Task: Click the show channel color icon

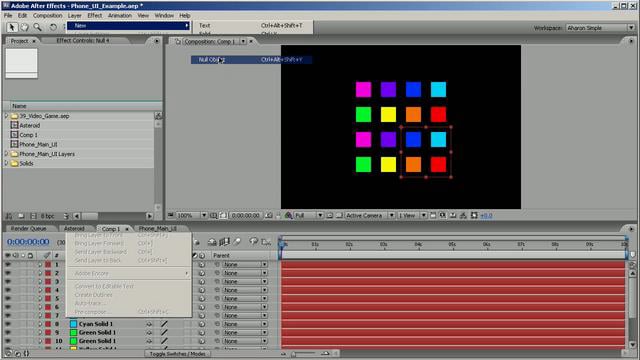Action: 289,215
